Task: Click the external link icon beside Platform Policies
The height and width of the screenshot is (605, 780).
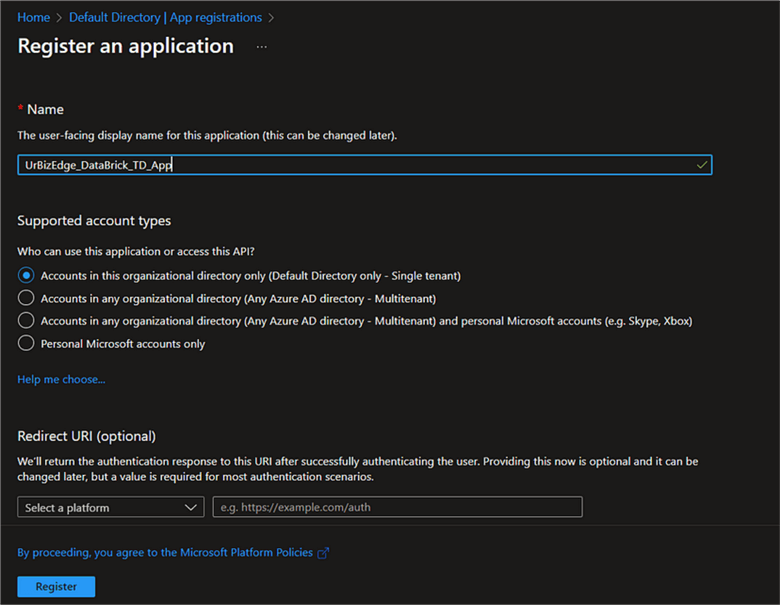Action: pos(323,553)
